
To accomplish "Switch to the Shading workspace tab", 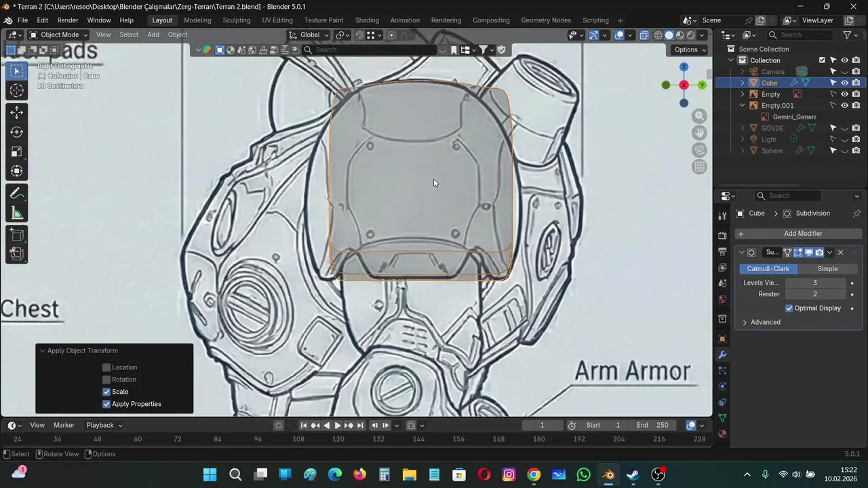I will click(x=367, y=20).
